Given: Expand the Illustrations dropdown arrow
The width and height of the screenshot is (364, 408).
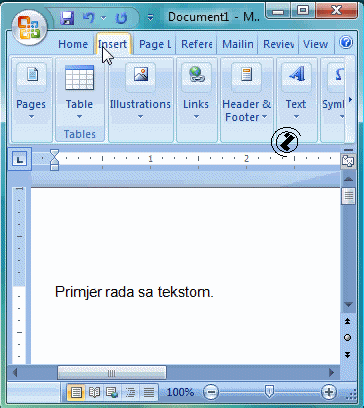Looking at the screenshot, I should pos(140,117).
